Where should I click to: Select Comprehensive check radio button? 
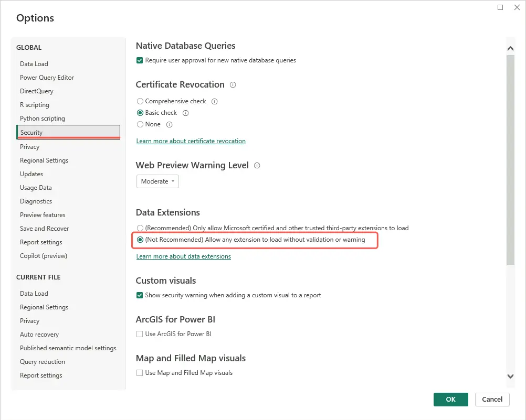point(140,101)
